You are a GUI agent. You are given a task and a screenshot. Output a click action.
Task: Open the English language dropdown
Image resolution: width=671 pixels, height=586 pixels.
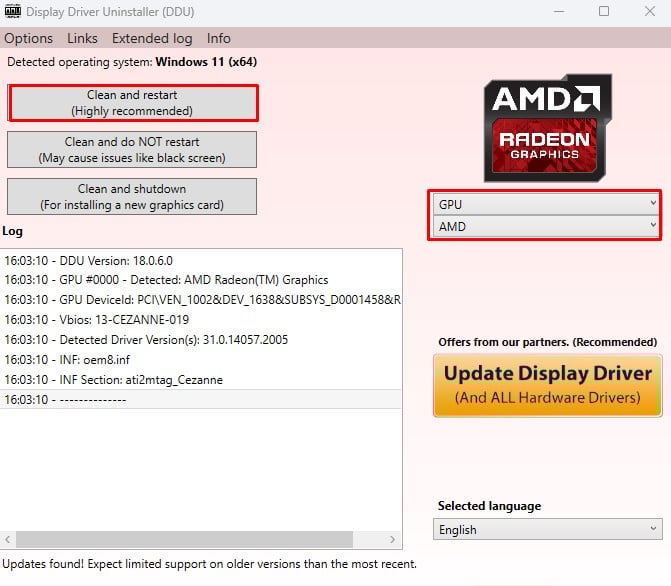coord(548,529)
